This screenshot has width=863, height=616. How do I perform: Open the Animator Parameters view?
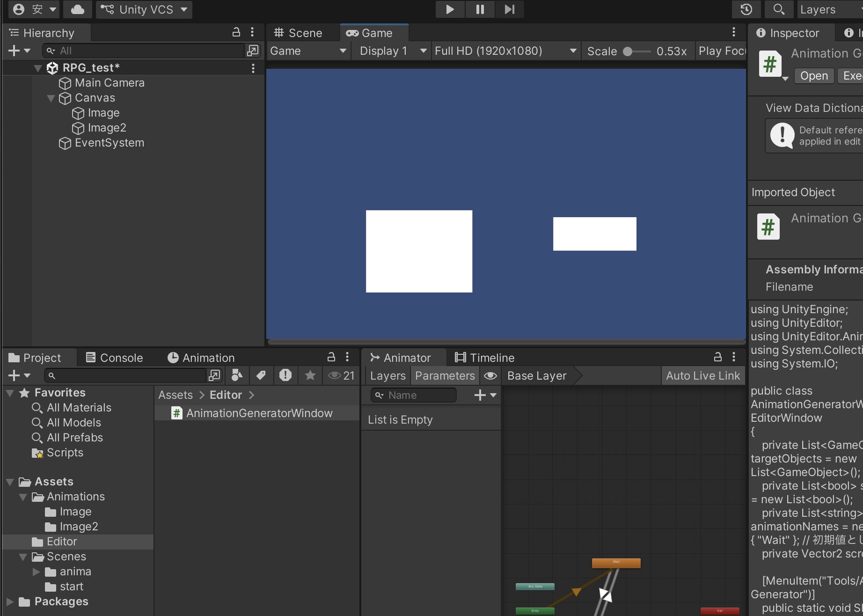pyautogui.click(x=445, y=376)
